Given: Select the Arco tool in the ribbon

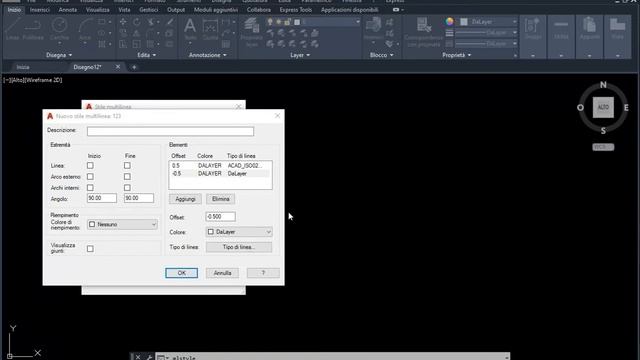Looking at the screenshot, I should 85,28.
